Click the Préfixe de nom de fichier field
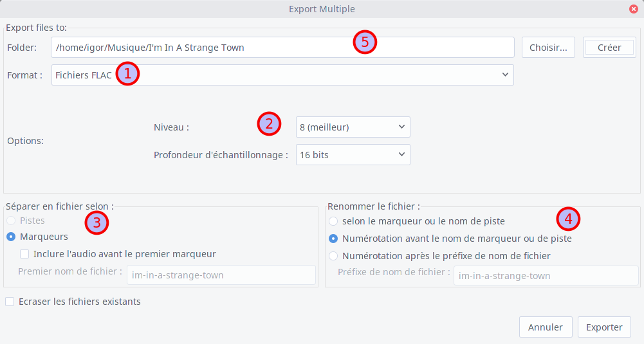 tap(546, 276)
